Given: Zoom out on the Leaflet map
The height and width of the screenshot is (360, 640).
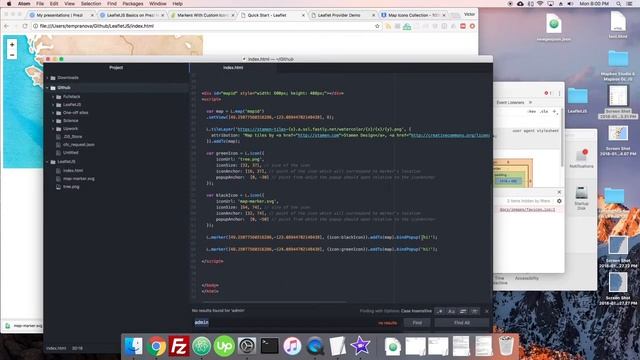Looking at the screenshot, I should [12, 55].
